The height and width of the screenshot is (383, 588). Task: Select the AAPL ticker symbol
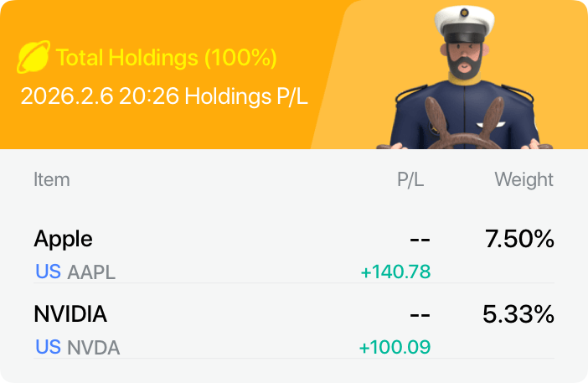pyautogui.click(x=91, y=272)
